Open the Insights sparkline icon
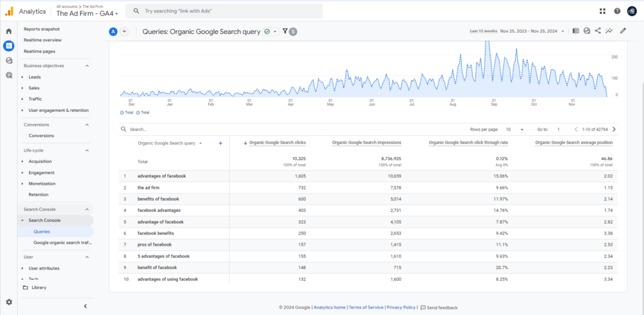The height and width of the screenshot is (315, 644). [x=609, y=30]
